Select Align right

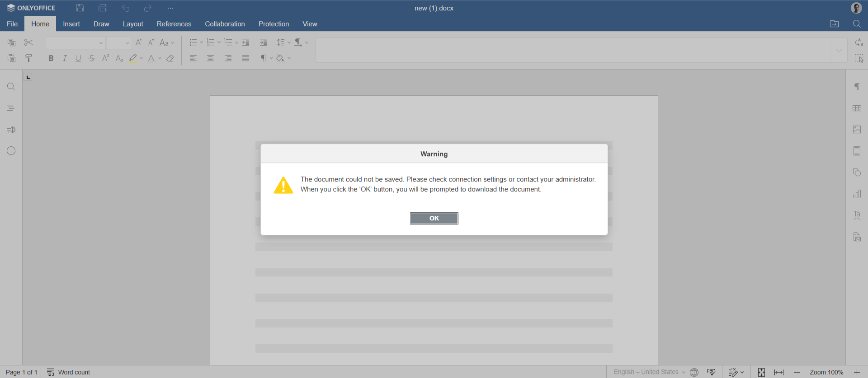pyautogui.click(x=228, y=58)
